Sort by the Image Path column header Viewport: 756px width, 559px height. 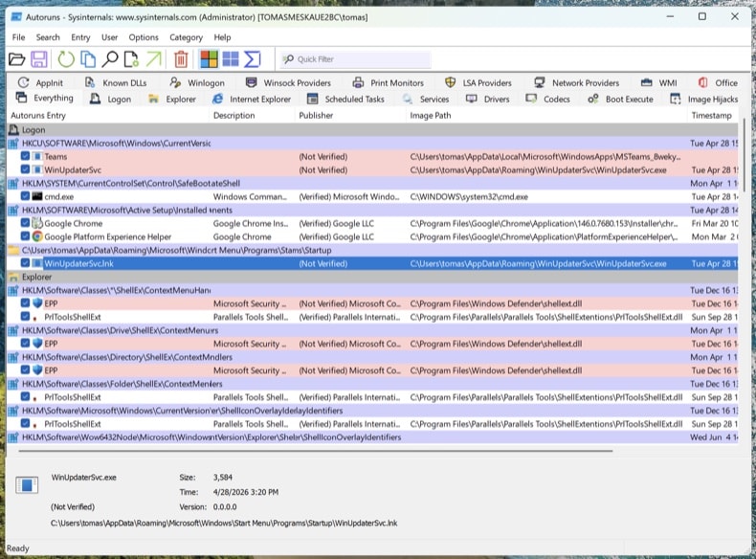tap(546, 115)
